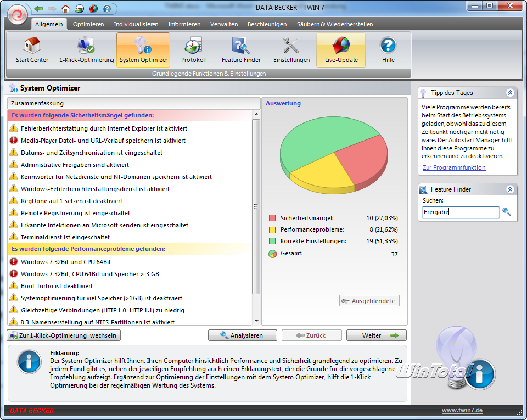527x420 pixels.
Task: Click the round red application orb button
Action: (17, 14)
